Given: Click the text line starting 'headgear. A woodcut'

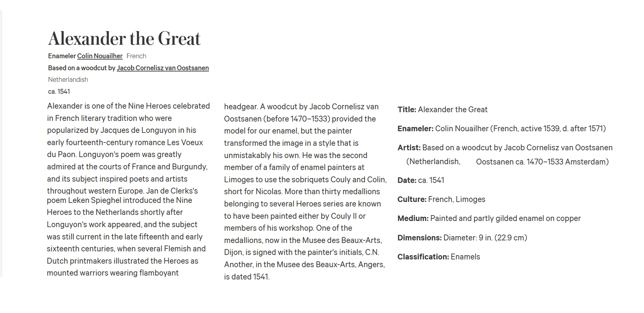Looking at the screenshot, I should [x=301, y=107].
